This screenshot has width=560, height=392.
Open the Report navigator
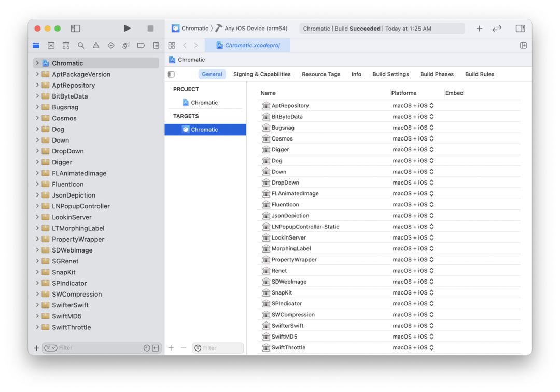tap(156, 45)
